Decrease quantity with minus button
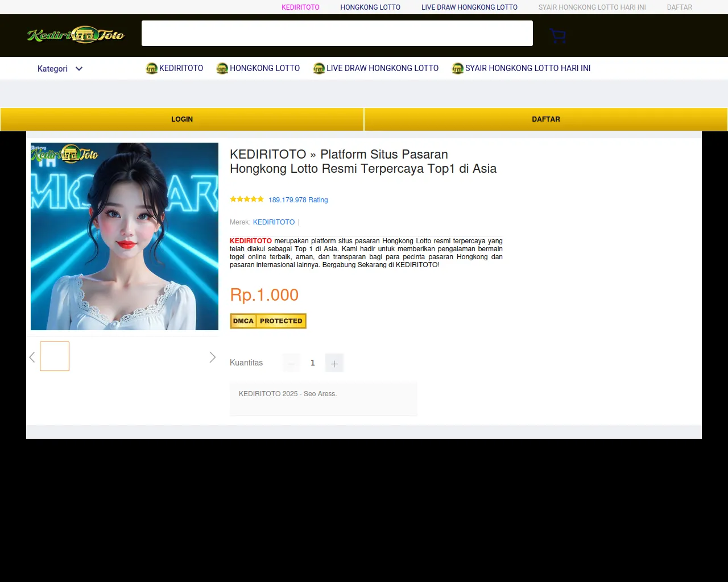Viewport: 728px width, 582px height. point(291,363)
